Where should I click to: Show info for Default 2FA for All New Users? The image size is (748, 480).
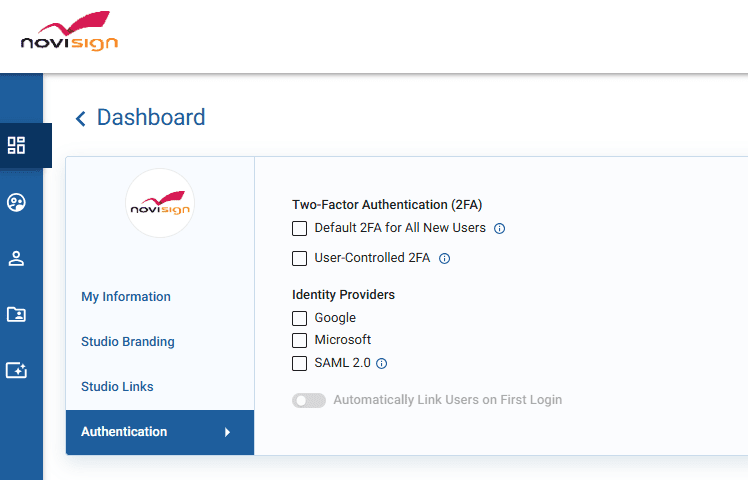[x=500, y=228]
